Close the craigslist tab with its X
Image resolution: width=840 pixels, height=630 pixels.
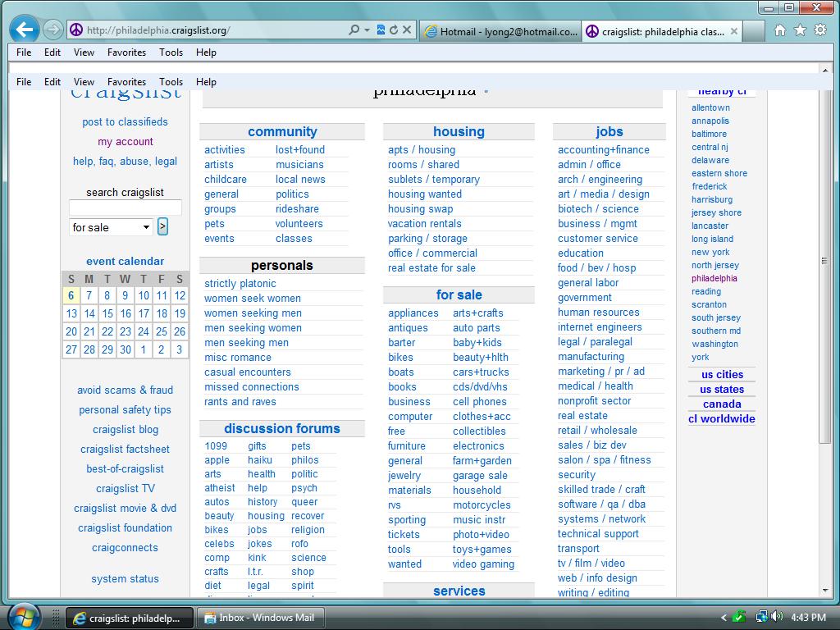point(734,32)
